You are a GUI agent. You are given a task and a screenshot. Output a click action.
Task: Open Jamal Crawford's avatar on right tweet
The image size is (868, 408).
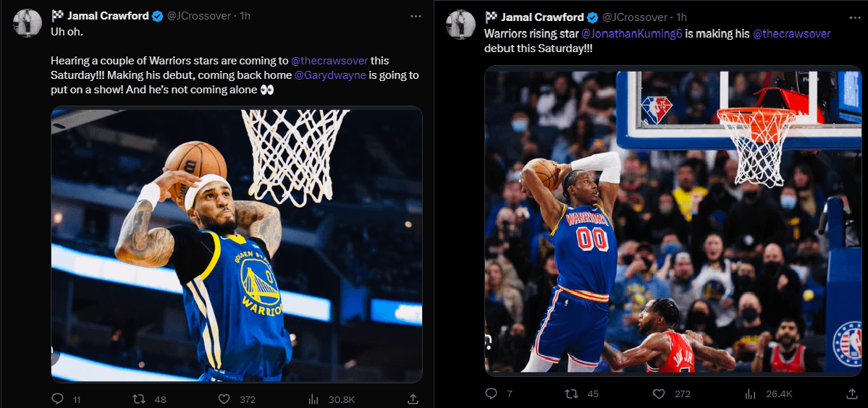coord(460,25)
